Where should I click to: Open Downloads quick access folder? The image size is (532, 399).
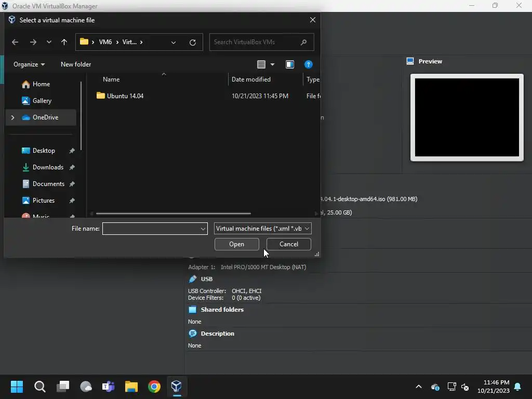pyautogui.click(x=47, y=167)
